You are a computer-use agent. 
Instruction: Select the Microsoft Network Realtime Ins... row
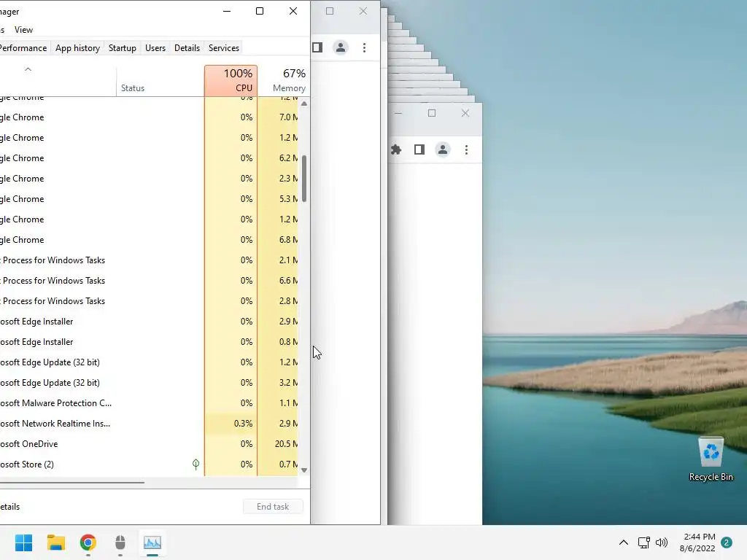[149, 424]
